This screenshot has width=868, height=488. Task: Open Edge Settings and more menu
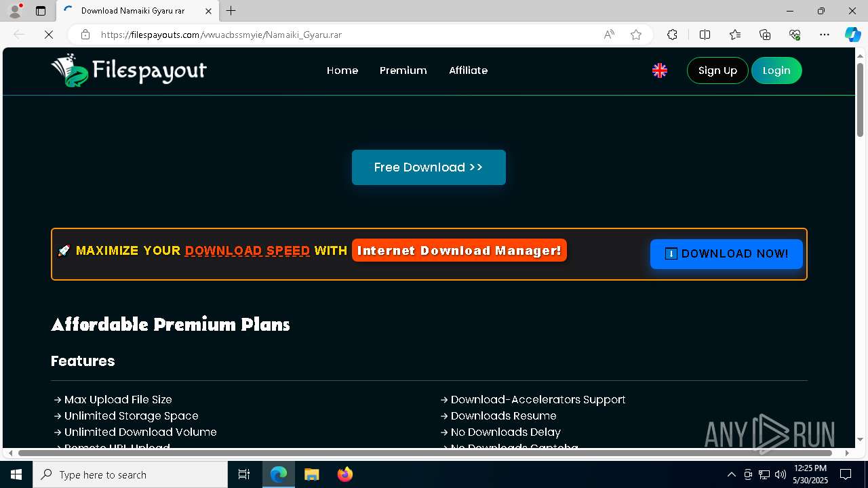(x=825, y=35)
